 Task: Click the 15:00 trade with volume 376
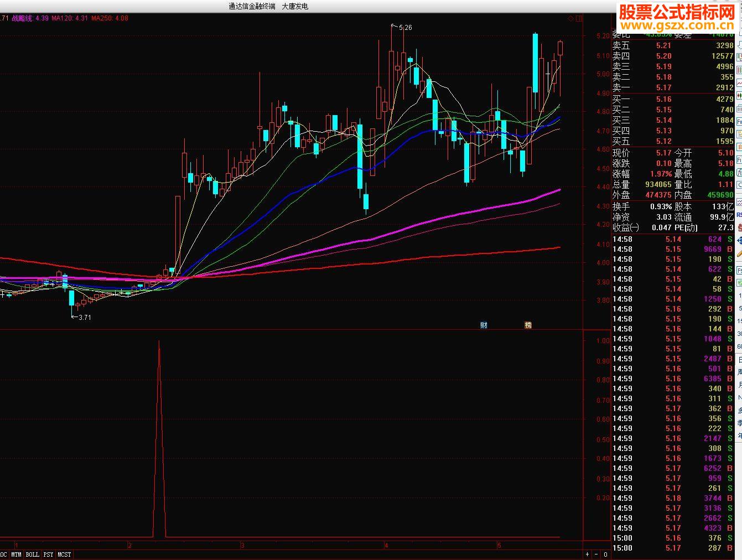tap(673, 538)
